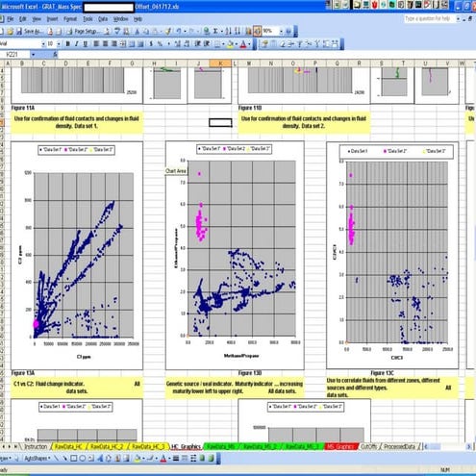
Task: Apply the yellow Fill Color bucket in Formatting toolbar
Action: (x=231, y=44)
